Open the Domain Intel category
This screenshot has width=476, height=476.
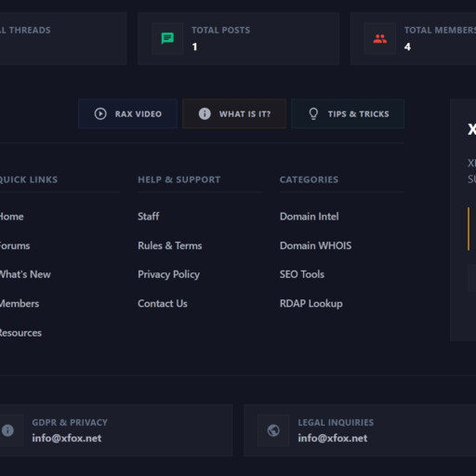coord(309,217)
